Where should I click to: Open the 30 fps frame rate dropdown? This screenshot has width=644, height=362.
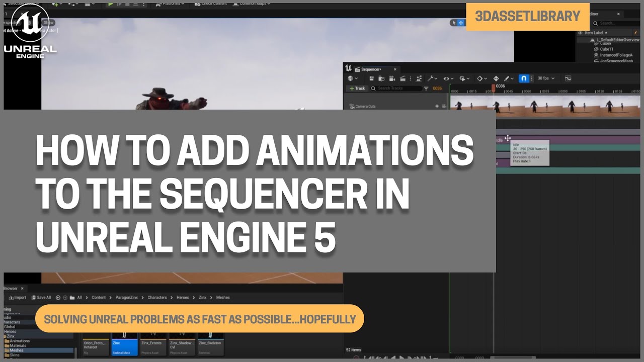click(546, 78)
